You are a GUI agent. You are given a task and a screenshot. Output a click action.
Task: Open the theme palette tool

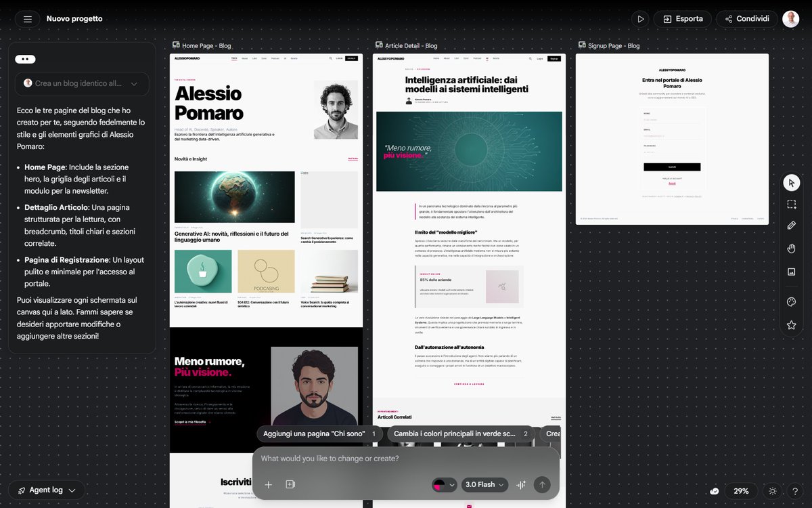coord(791,302)
